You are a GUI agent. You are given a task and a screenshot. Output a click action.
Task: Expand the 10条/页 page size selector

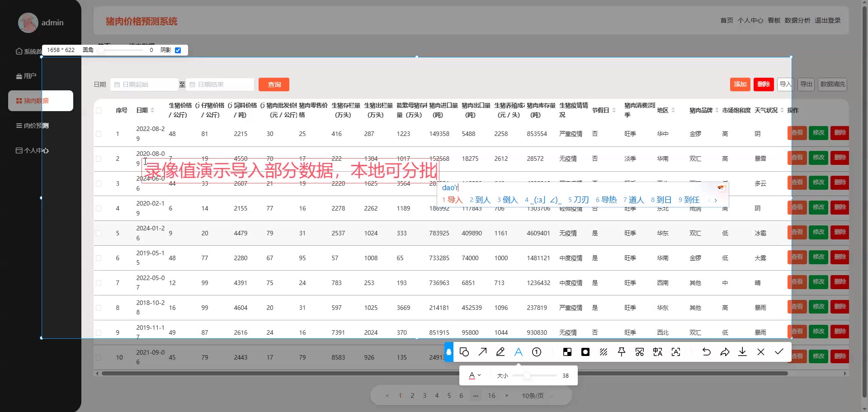[x=537, y=396]
